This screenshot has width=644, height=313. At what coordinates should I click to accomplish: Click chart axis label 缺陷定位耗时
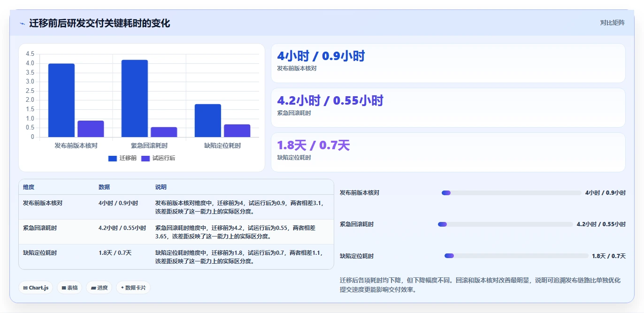(x=222, y=146)
